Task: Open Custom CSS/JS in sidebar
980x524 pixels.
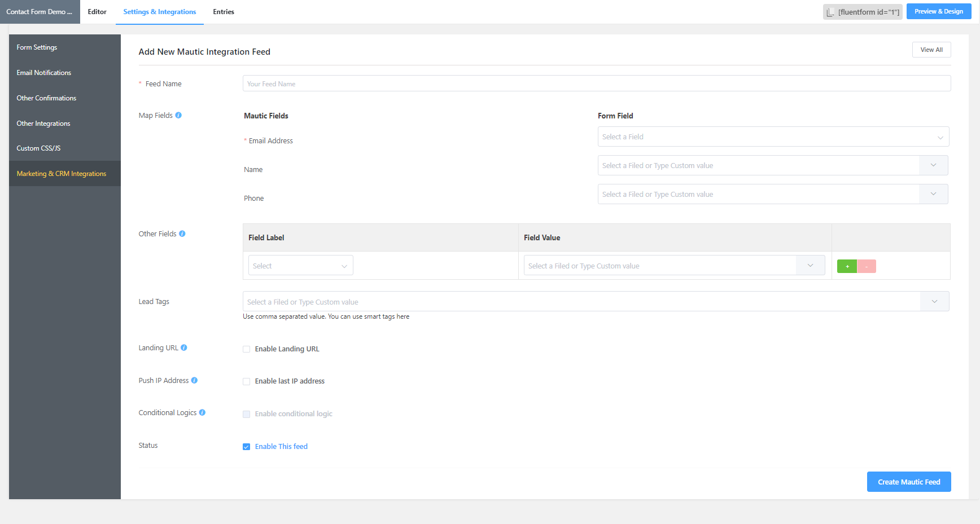Action: pos(65,148)
